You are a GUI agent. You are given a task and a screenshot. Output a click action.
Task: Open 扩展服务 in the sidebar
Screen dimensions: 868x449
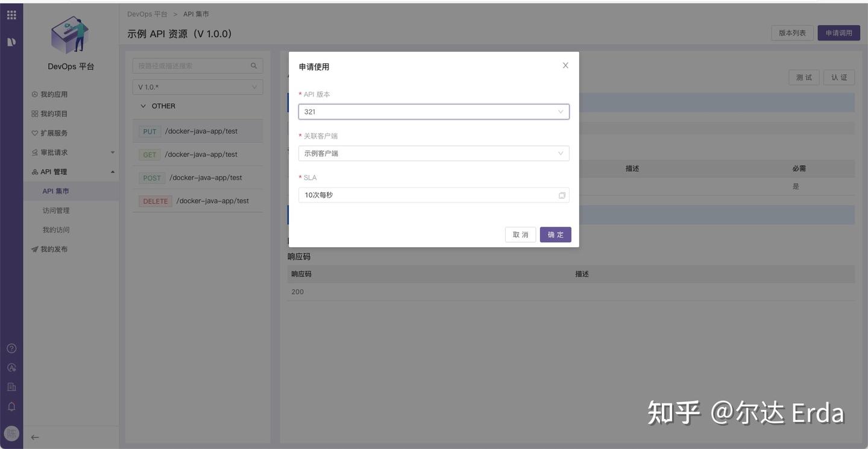click(54, 133)
